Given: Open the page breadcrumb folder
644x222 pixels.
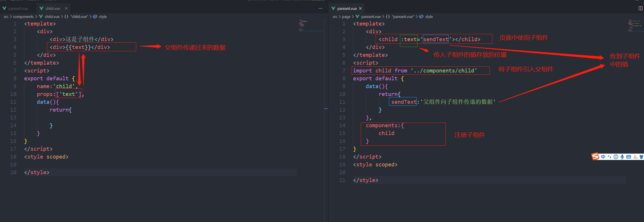Looking at the screenshot, I should 346,17.
